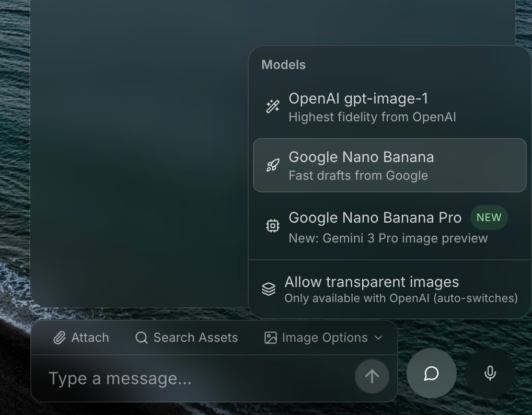532x415 pixels.
Task: Click the magnifier icon in Search Assets
Action: 142,338
